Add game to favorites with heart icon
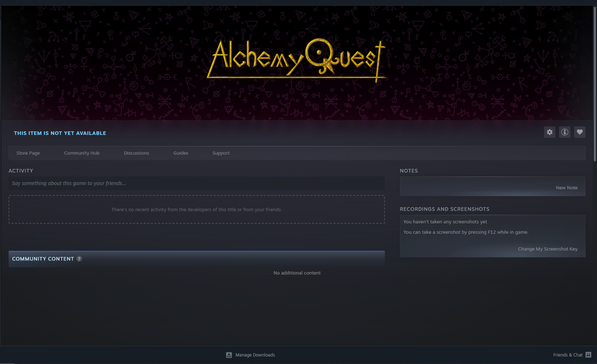The height and width of the screenshot is (364, 597). coord(579,132)
